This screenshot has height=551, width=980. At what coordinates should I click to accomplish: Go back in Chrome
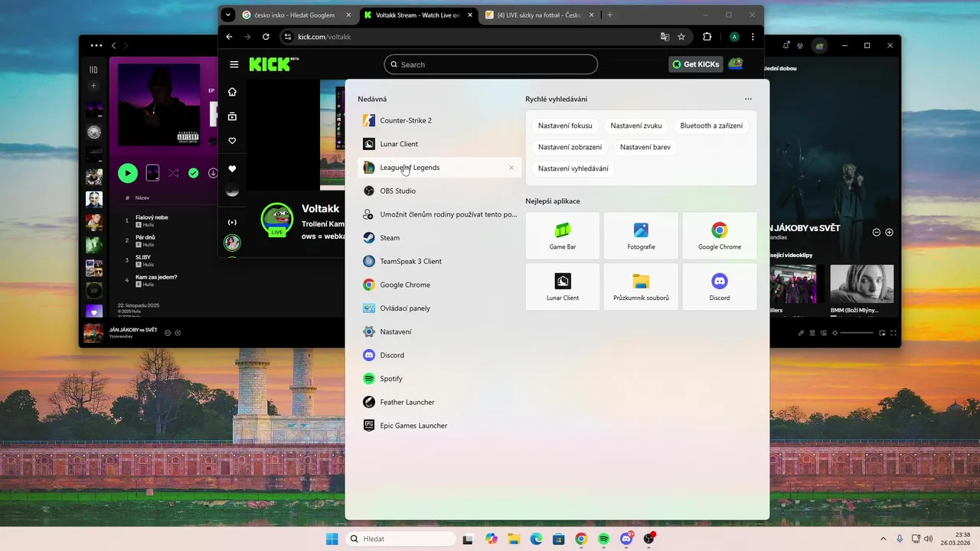click(x=229, y=37)
